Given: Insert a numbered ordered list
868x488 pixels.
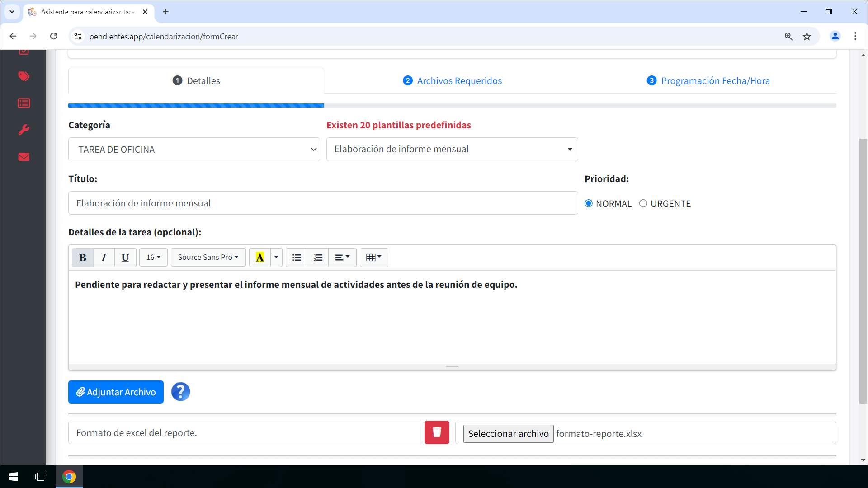Looking at the screenshot, I should [x=318, y=258].
